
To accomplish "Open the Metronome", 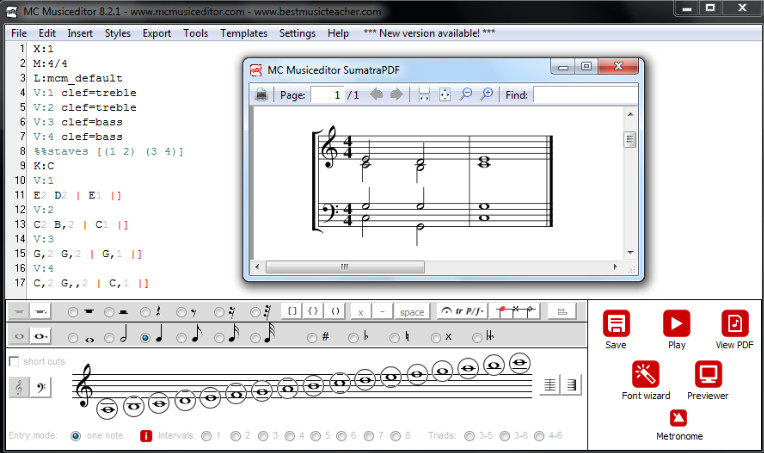I will tap(678, 418).
